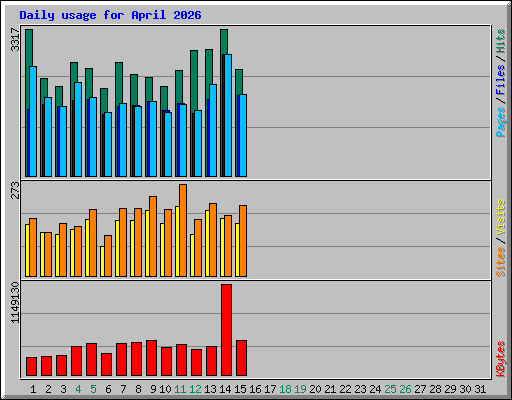Click the orange sites bar for day 6
This screenshot has height=400, width=512.
(108, 256)
